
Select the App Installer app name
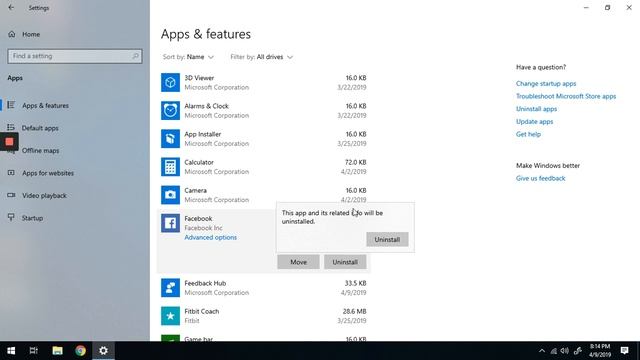point(202,134)
